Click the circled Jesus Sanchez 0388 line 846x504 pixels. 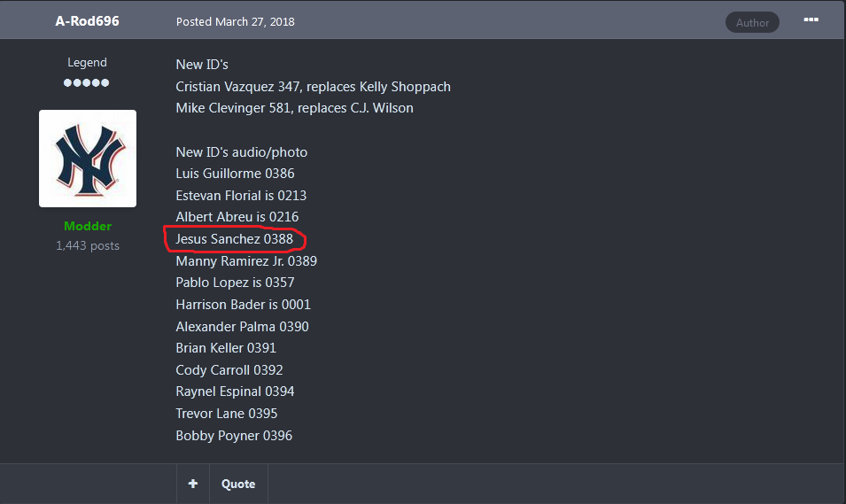(234, 239)
